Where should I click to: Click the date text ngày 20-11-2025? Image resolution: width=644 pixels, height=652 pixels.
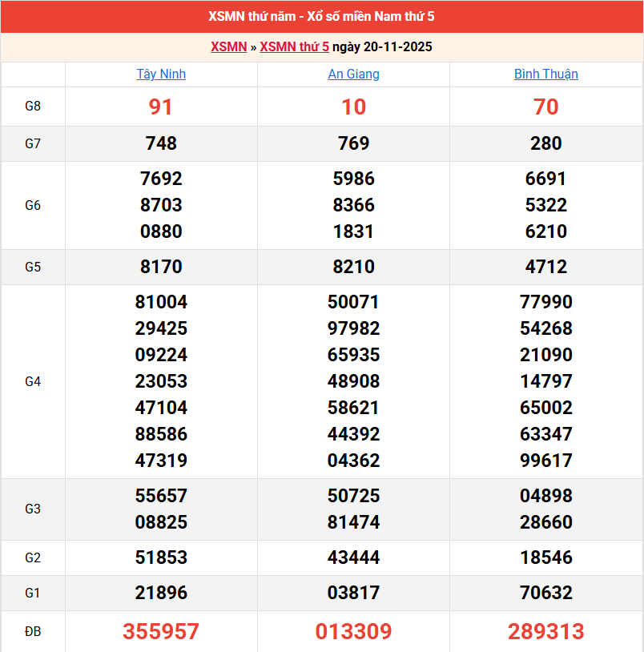pos(382,47)
